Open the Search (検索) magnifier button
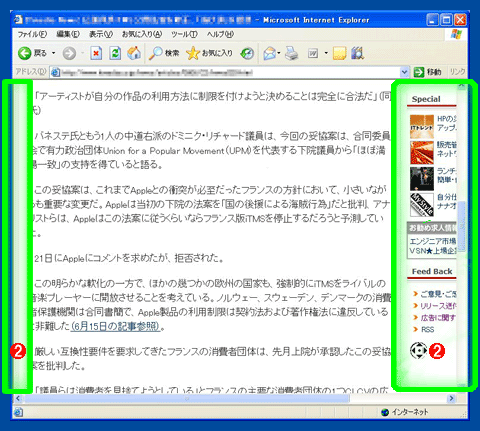The image size is (480, 431). 164,53
